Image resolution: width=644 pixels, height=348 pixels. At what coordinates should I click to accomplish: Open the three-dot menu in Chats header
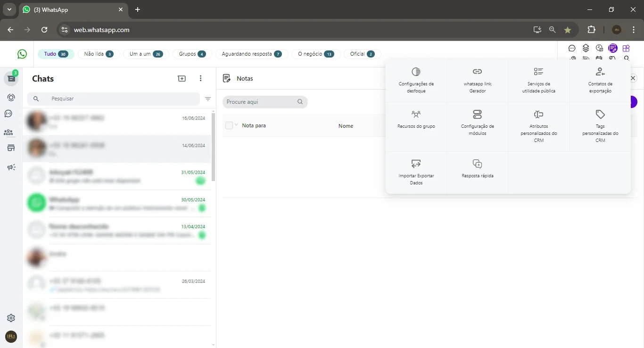[201, 79]
